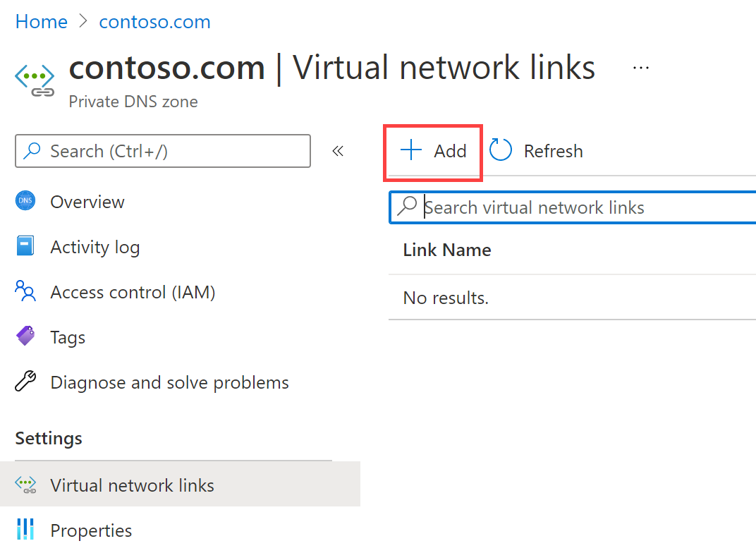Select Virtual network links under Settings
Screen dimensions: 756x553
pyautogui.click(x=132, y=485)
